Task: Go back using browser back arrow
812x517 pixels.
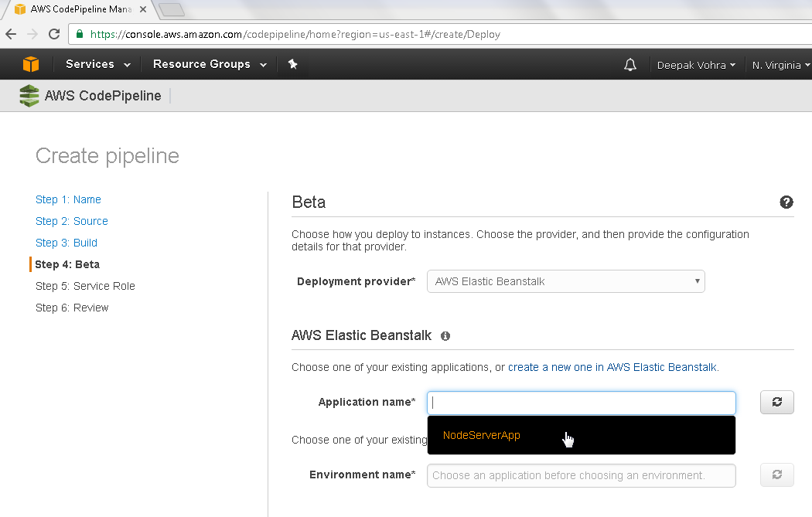Action: 11,34
